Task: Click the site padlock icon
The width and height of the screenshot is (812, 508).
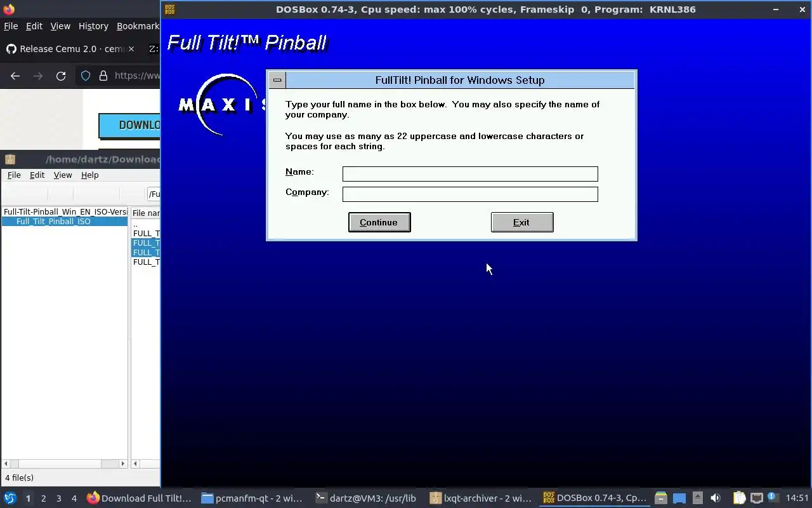Action: point(103,76)
